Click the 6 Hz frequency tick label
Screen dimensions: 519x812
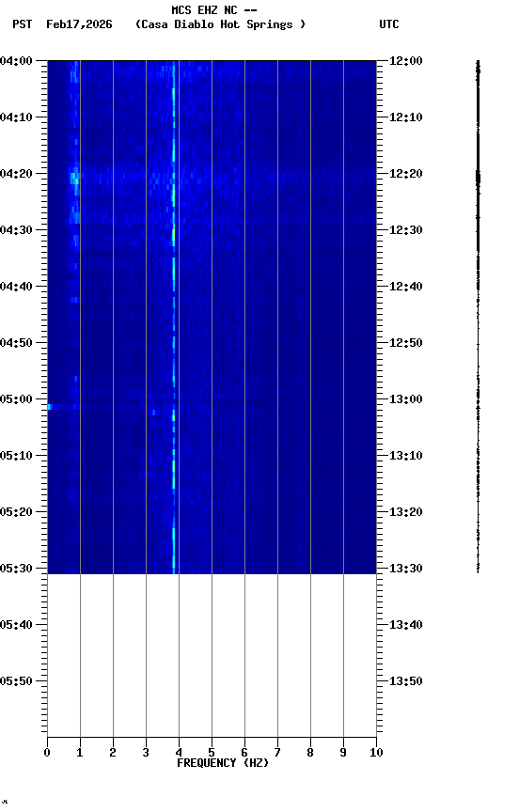(244, 753)
